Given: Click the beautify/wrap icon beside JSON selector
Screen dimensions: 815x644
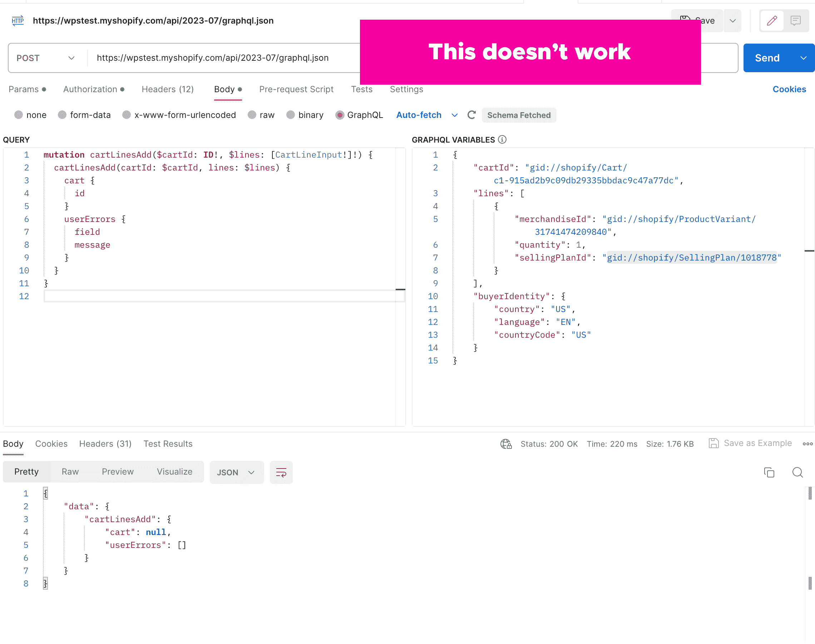Looking at the screenshot, I should point(281,472).
